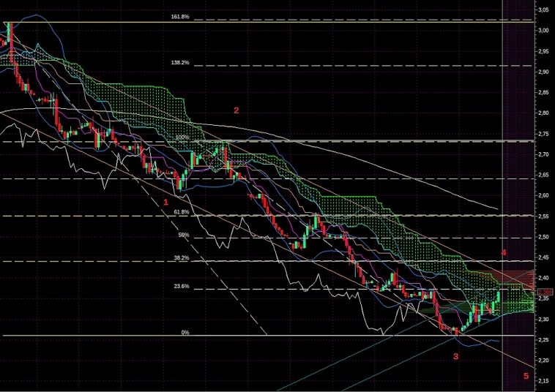Select the 61.8% Fibonacci level label
Viewport: 555px width, 392px height.
point(182,212)
